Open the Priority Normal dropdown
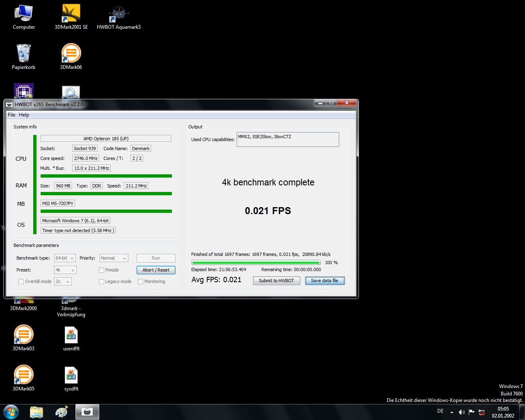The width and height of the screenshot is (525, 420). click(114, 258)
